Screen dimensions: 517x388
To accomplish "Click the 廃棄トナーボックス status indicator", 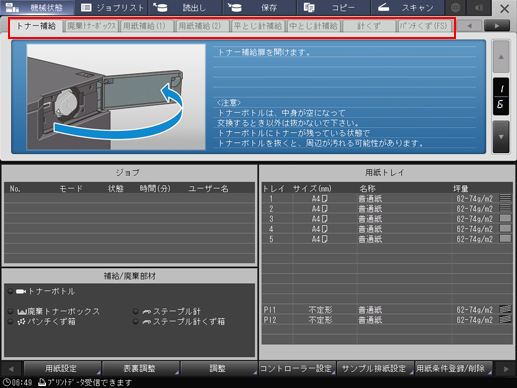I will 10,312.
